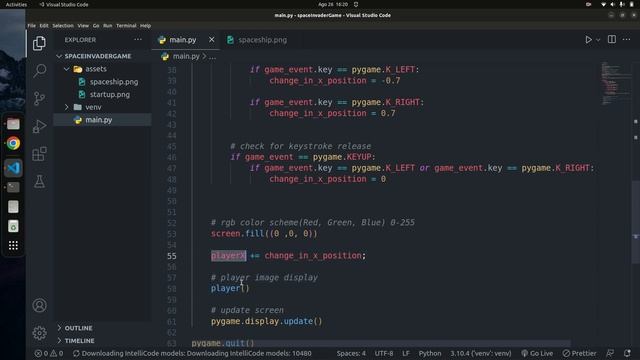This screenshot has height=360, width=640.
Task: Click the highlighted playerX variable
Action: 229,256
